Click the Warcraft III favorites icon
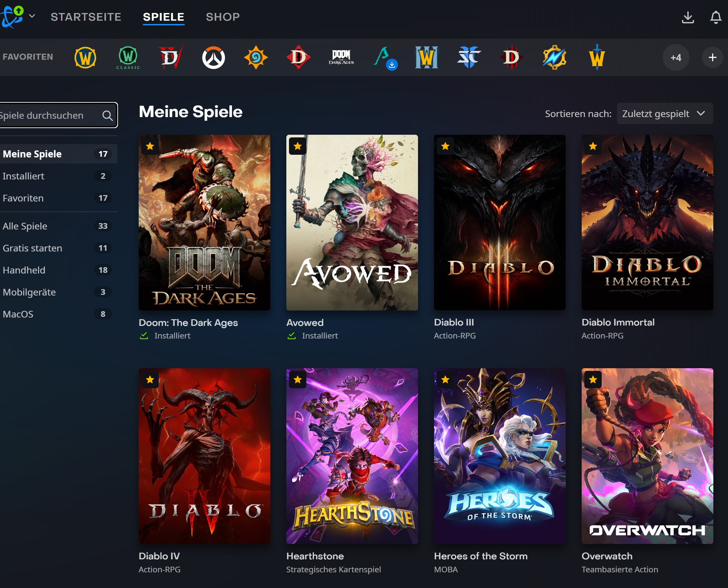 pyautogui.click(x=426, y=58)
